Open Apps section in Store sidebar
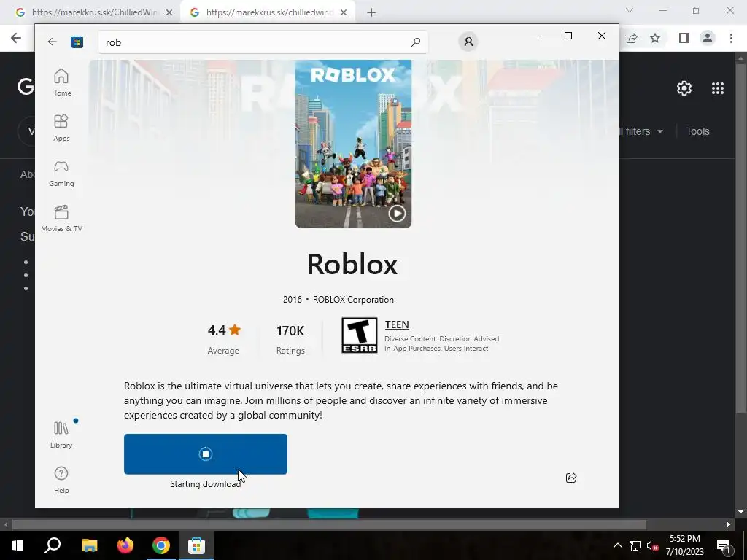Screen dimensions: 747x560 (61, 128)
